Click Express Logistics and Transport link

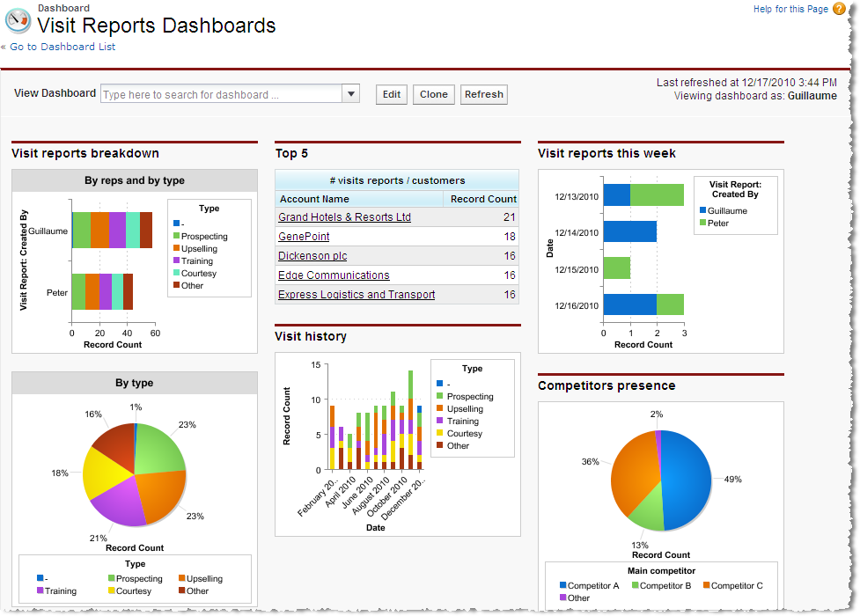pyautogui.click(x=356, y=295)
